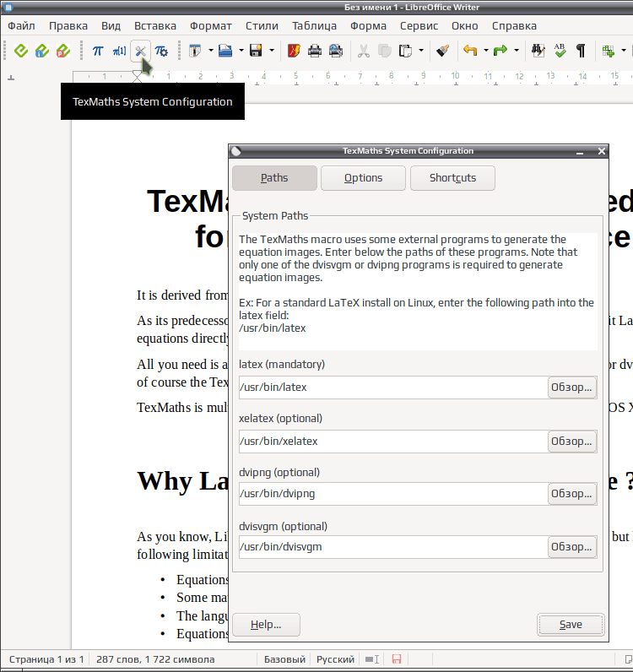This screenshot has width=633, height=672.
Task: Click the Export as PDF icon
Action: [x=294, y=51]
